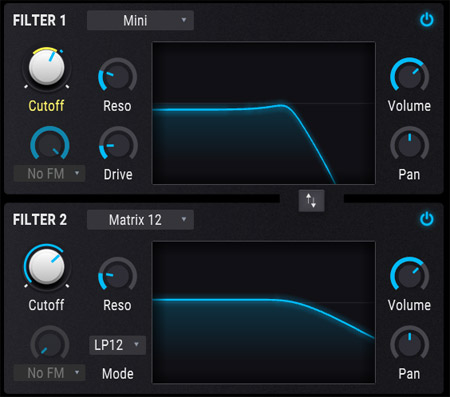The width and height of the screenshot is (450, 397).
Task: Toggle the Filter 1 power button
Action: point(426,20)
